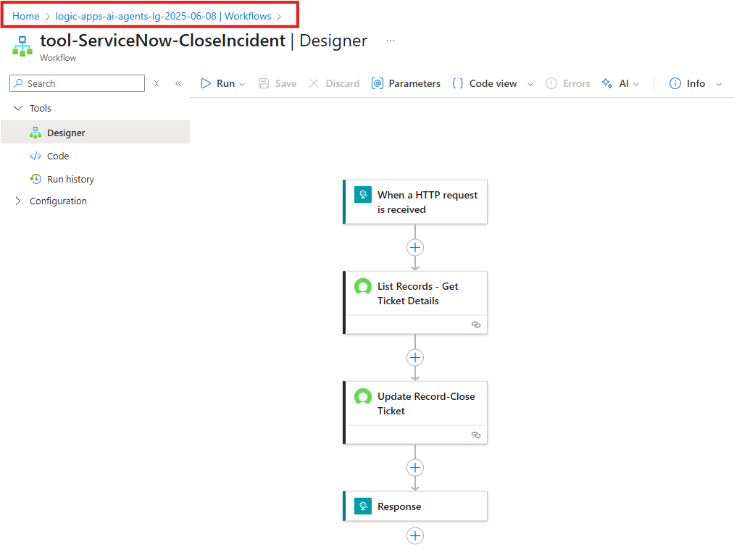This screenshot has height=560, width=734.
Task: Click the Errors toolbar label
Action: 576,83
